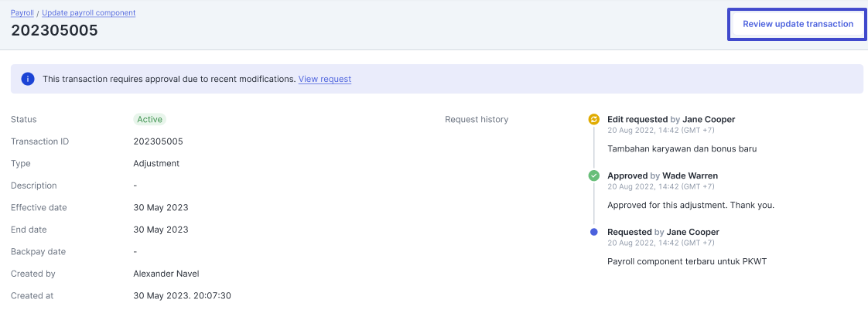Click the yellow Edit requested status icon
868x320 pixels.
click(594, 120)
